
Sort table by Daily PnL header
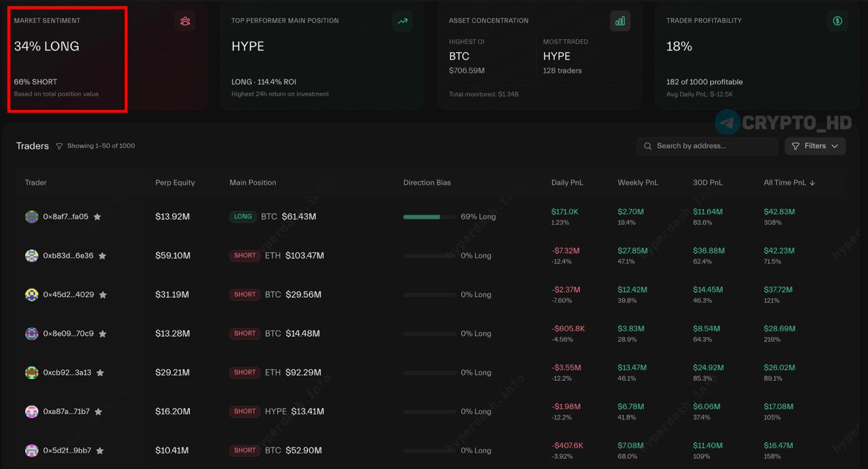(567, 183)
